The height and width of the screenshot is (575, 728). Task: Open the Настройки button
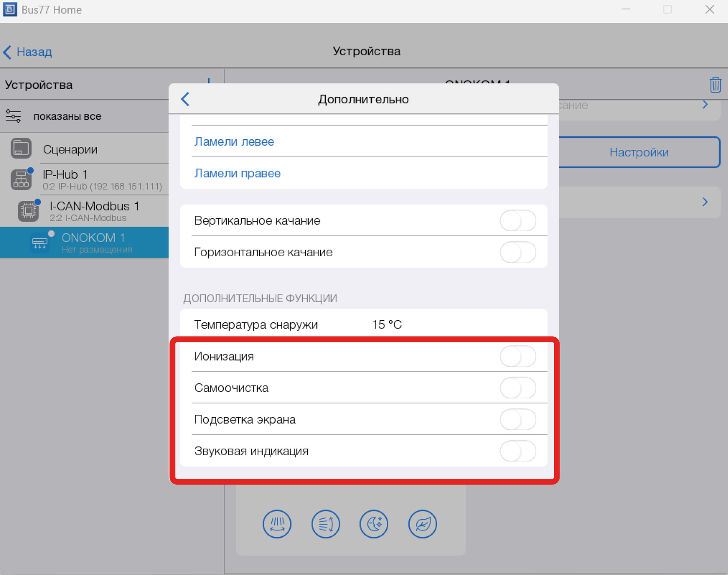tap(639, 152)
